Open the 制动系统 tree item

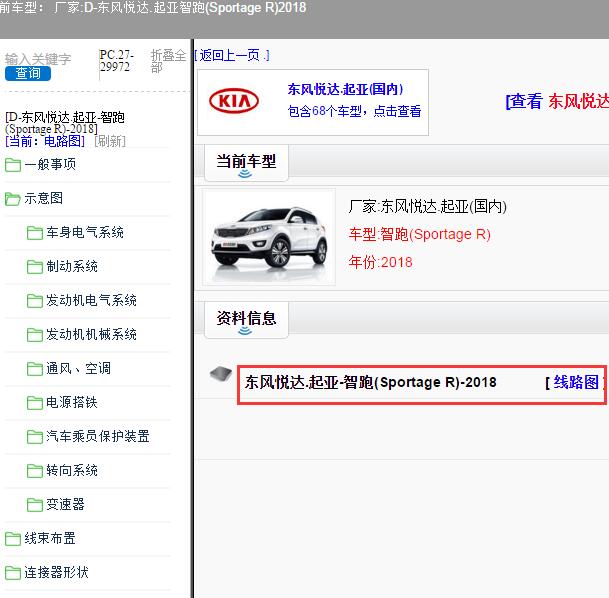72,266
